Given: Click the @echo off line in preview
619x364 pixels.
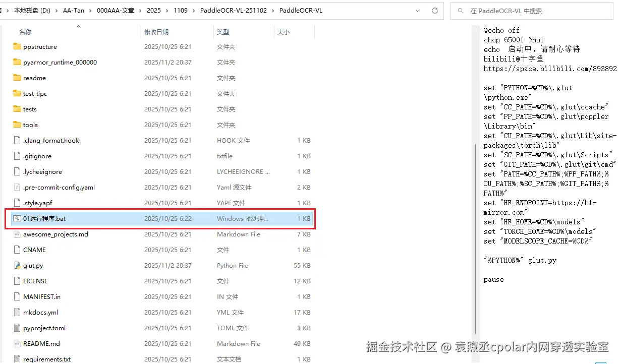Looking at the screenshot, I should pos(501,30).
